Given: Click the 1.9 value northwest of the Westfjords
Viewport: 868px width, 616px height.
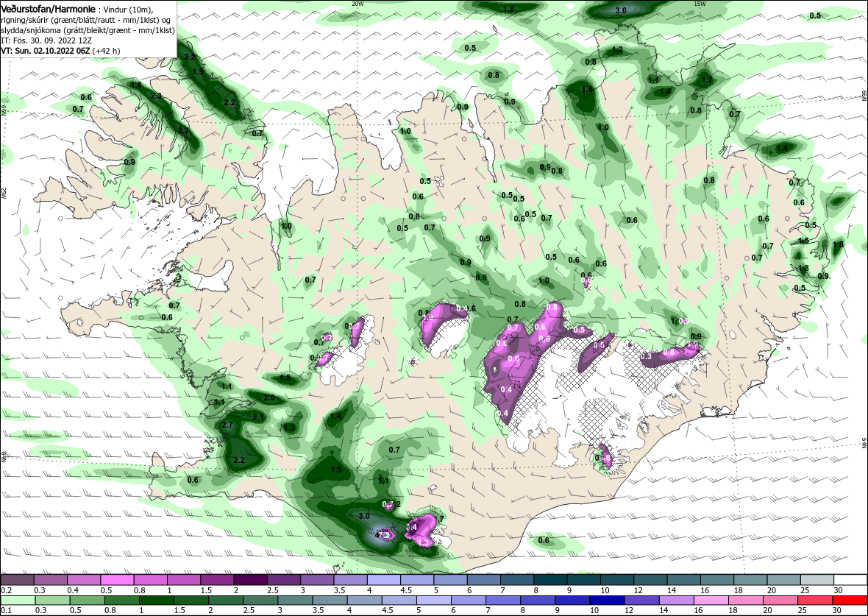Looking at the screenshot, I should (x=198, y=72).
